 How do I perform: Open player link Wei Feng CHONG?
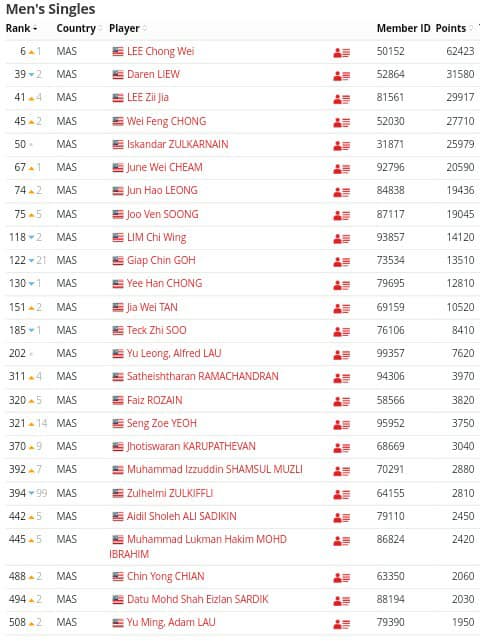click(x=166, y=121)
